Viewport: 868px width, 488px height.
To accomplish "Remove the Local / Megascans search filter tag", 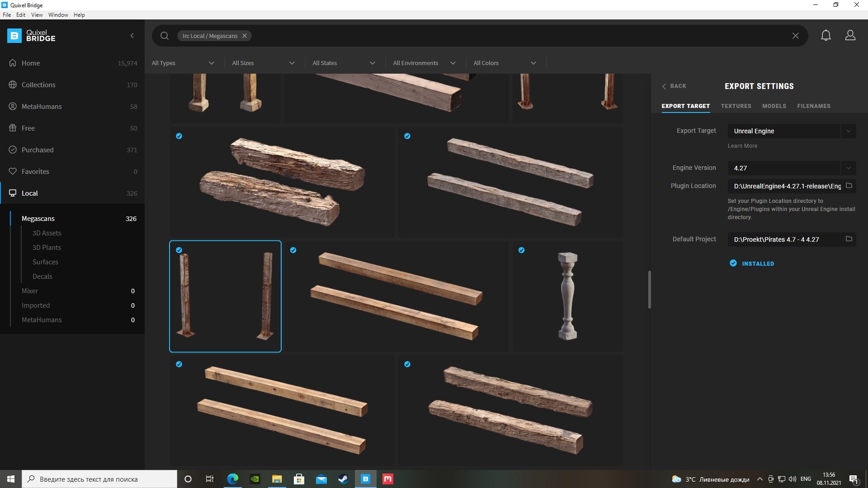I will pos(245,36).
